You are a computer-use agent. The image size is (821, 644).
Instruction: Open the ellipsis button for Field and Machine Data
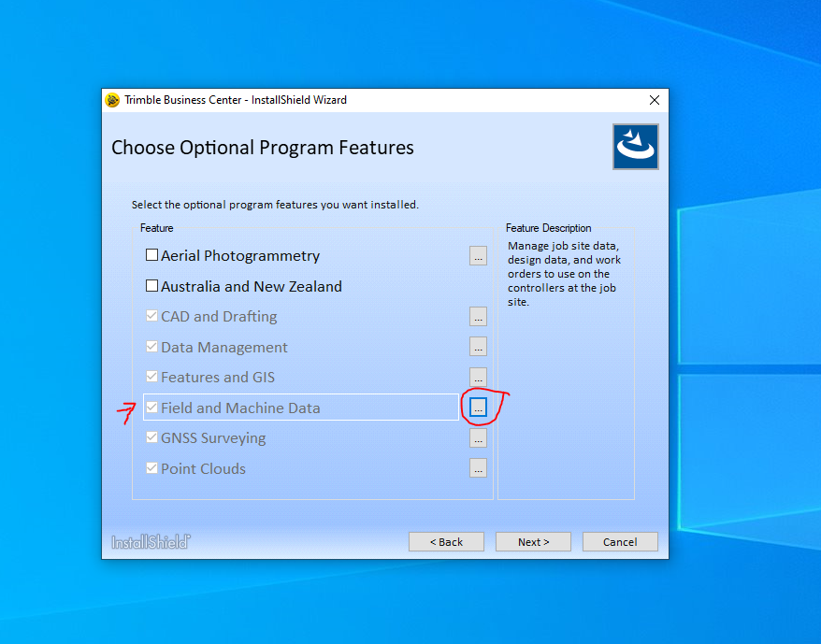478,408
